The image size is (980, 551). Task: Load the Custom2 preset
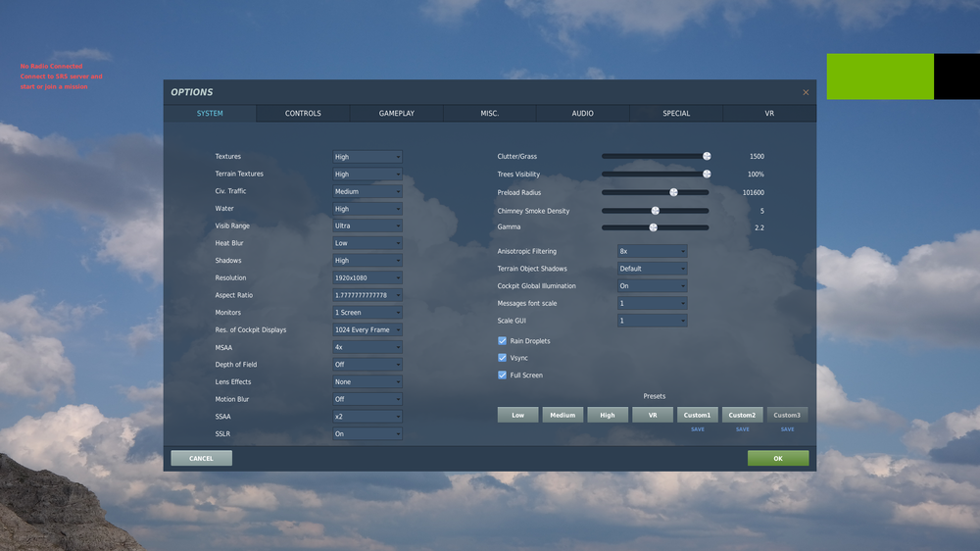tap(742, 415)
